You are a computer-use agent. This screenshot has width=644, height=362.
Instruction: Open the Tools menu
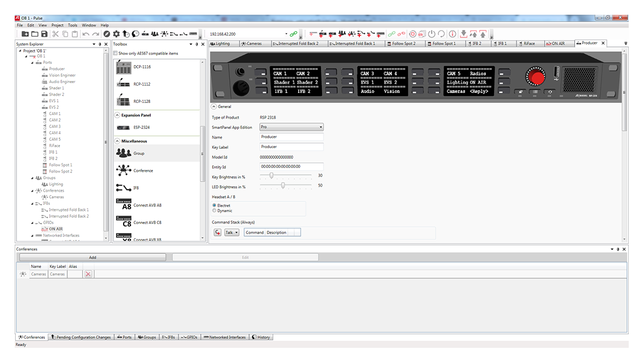tap(72, 25)
